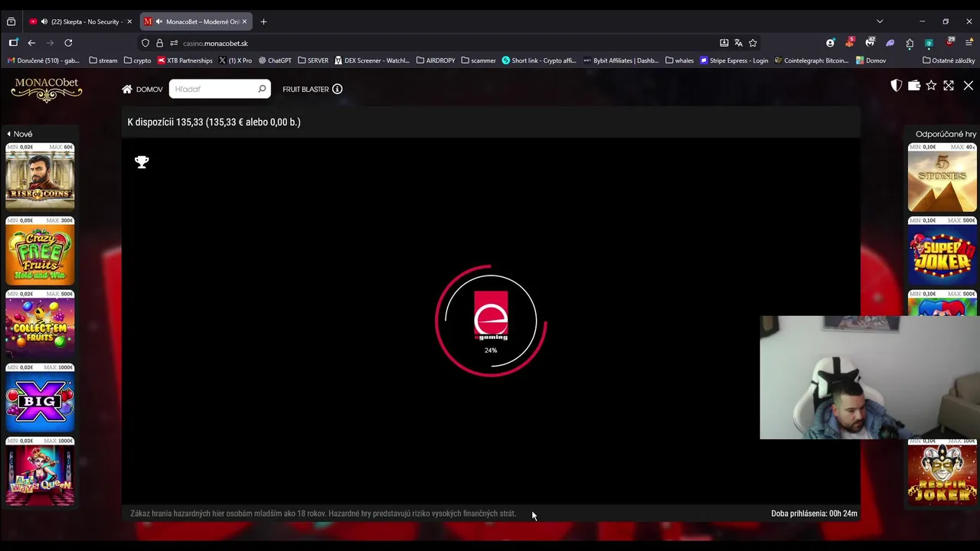Open extension with badge 42
The height and width of the screenshot is (551, 980).
870,43
